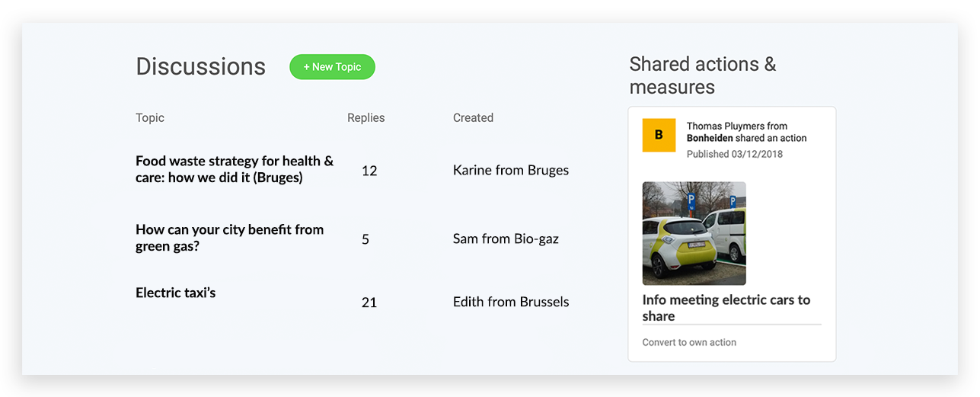Click the electric cars photo thumbnail

(694, 233)
